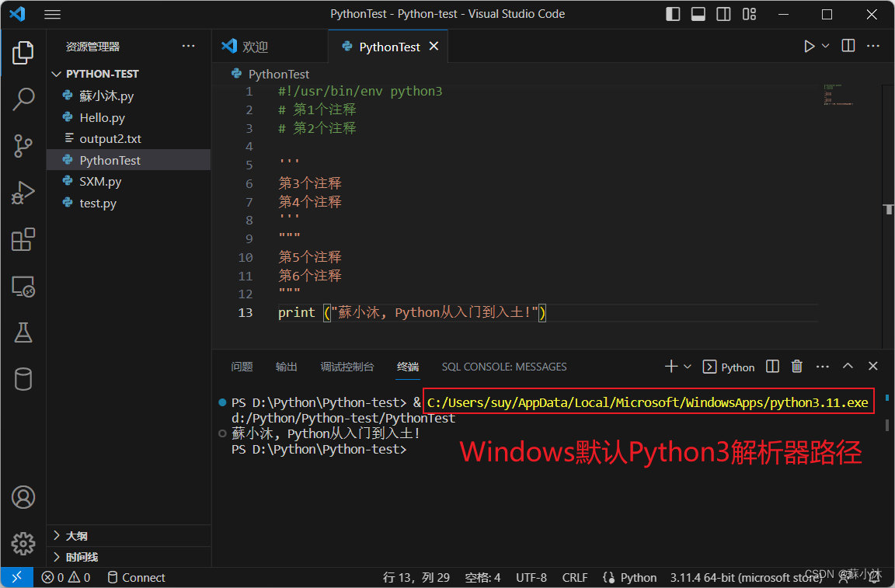Open the Source Control view

coord(23,145)
